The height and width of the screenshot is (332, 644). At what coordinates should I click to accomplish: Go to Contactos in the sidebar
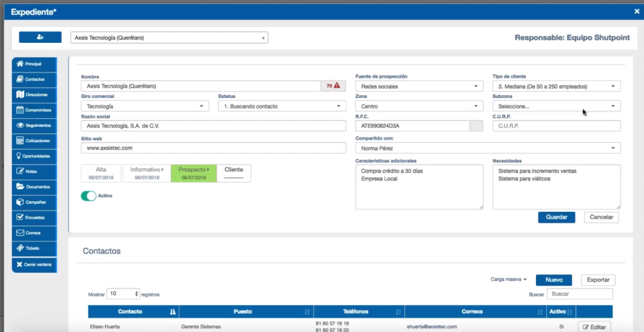(x=34, y=79)
